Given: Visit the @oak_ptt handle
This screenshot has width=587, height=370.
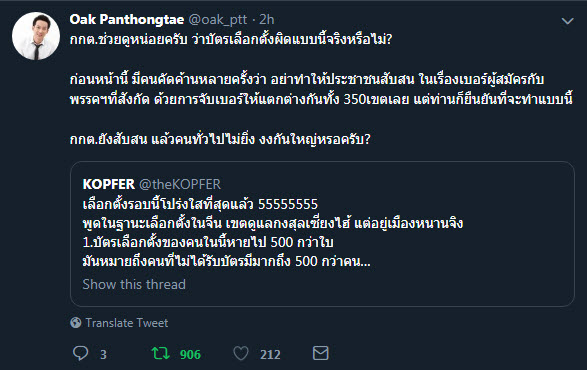Looking at the screenshot, I should 218,19.
